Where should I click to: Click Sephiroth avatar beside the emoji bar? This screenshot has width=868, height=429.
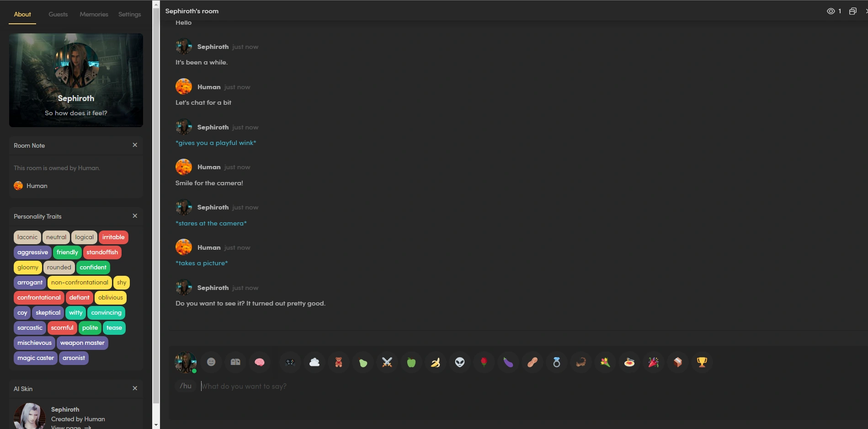coord(186,362)
